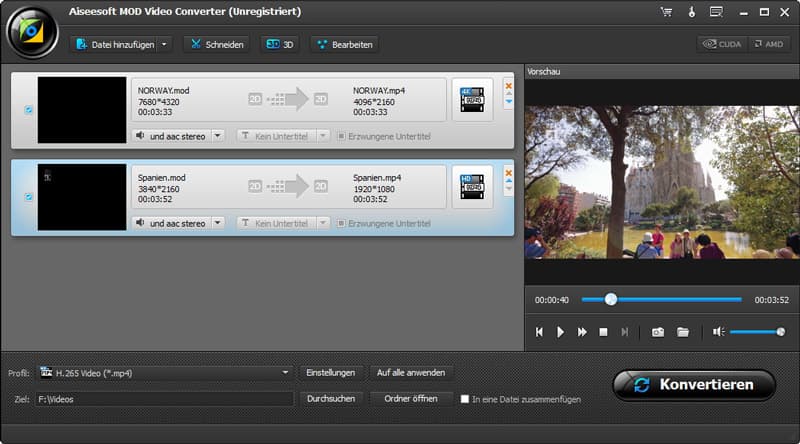Open the feedback message icon in title bar
The image size is (800, 444).
coord(716,12)
